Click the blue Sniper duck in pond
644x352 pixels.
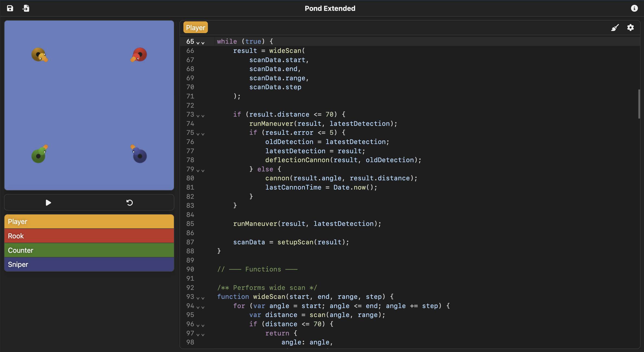click(139, 154)
